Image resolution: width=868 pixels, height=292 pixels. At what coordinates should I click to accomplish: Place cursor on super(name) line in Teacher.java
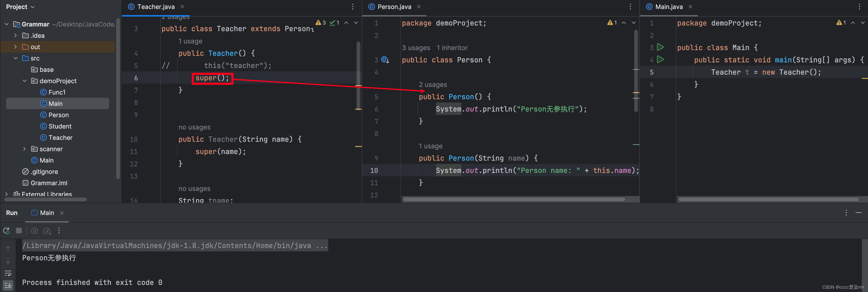pos(221,152)
